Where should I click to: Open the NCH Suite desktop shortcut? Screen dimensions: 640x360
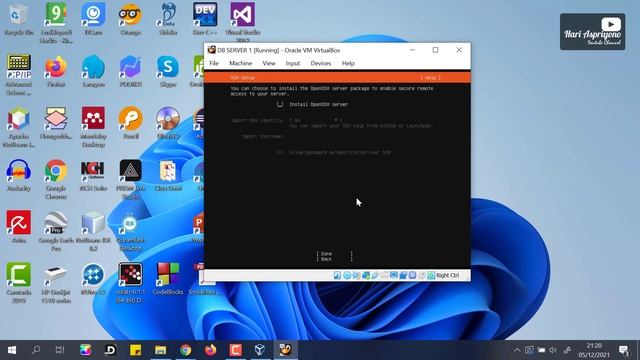93,176
